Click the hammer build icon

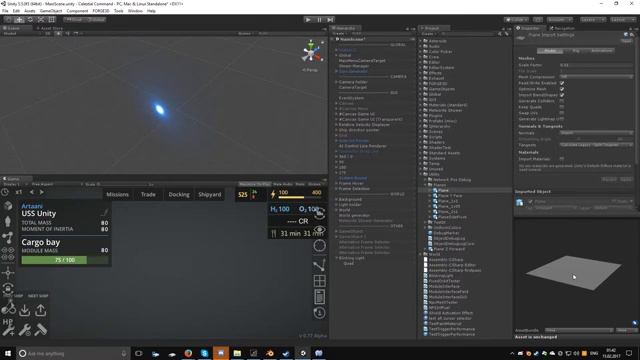[40, 330]
